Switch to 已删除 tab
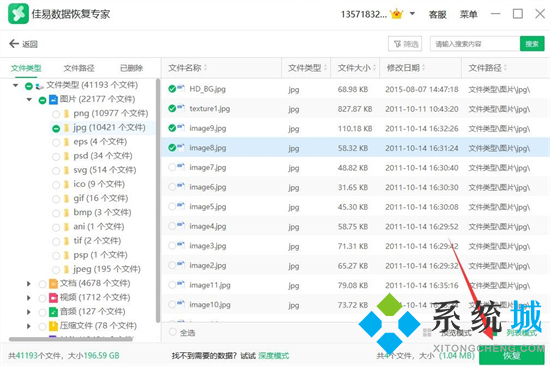Screen dimensions: 550x366 (132, 68)
